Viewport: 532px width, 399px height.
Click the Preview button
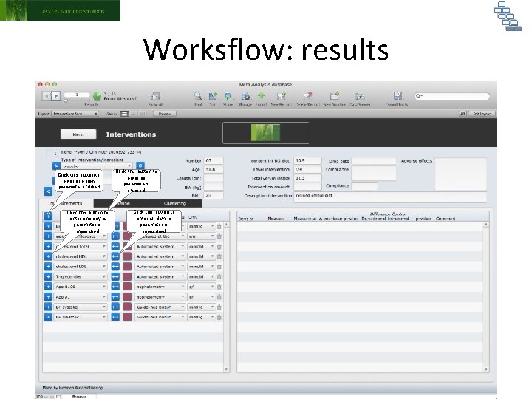click(x=165, y=114)
